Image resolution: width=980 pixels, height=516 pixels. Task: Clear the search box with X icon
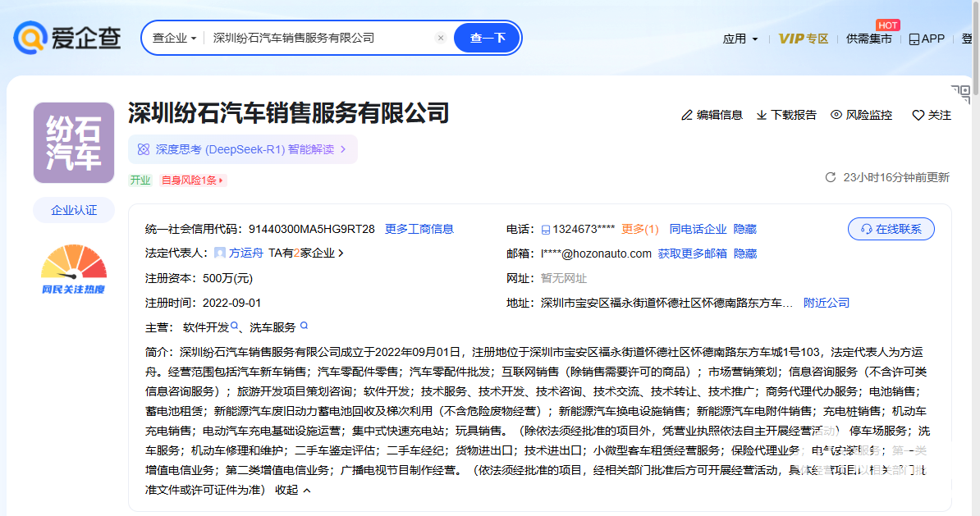click(x=441, y=38)
